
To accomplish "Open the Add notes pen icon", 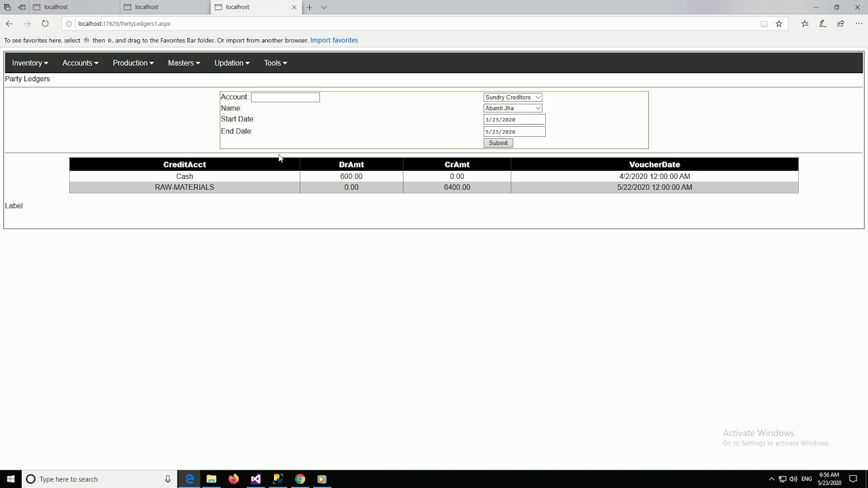I will 823,24.
